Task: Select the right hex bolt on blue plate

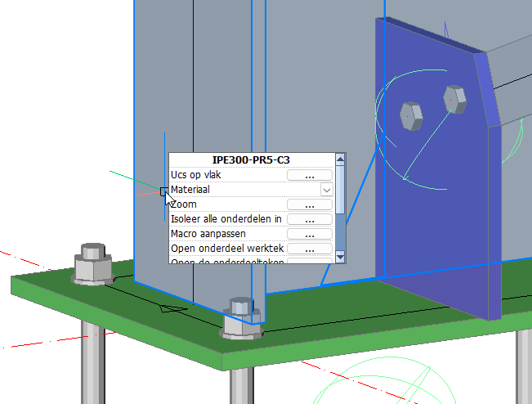Action: [x=454, y=99]
